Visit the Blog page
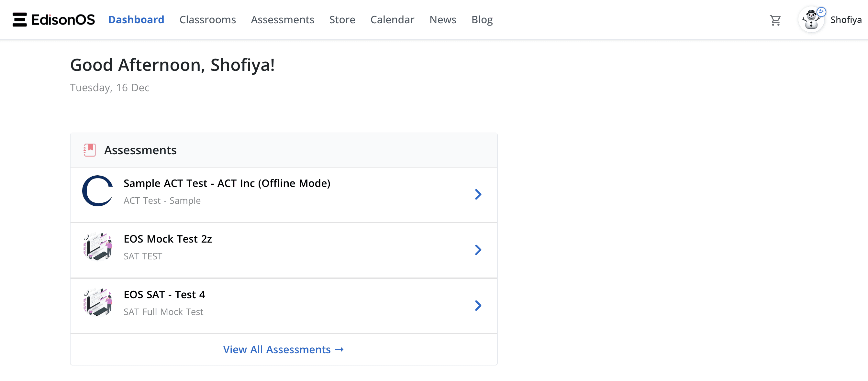Image resolution: width=868 pixels, height=381 pixels. pyautogui.click(x=482, y=19)
